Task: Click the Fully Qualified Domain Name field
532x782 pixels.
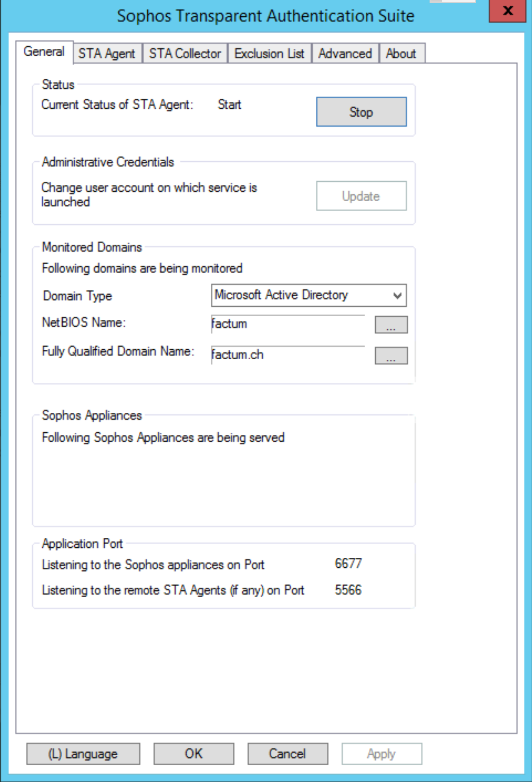Action: (x=288, y=355)
